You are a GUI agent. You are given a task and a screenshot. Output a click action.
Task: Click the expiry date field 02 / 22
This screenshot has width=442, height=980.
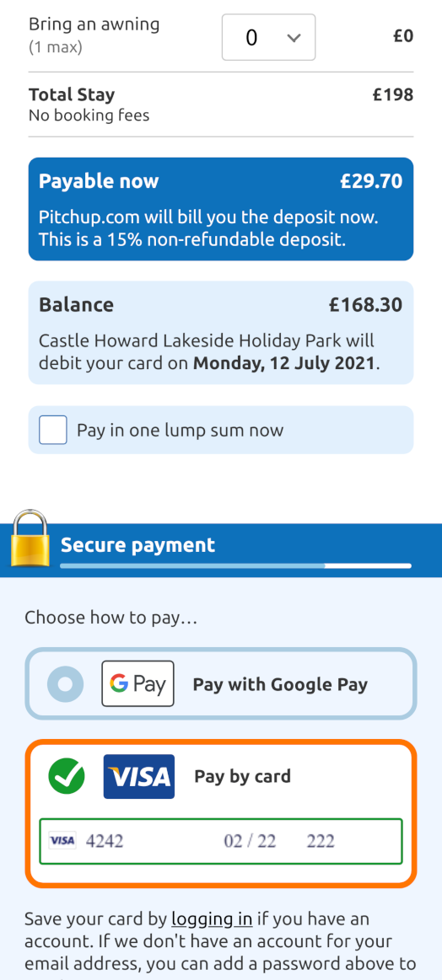pyautogui.click(x=250, y=841)
